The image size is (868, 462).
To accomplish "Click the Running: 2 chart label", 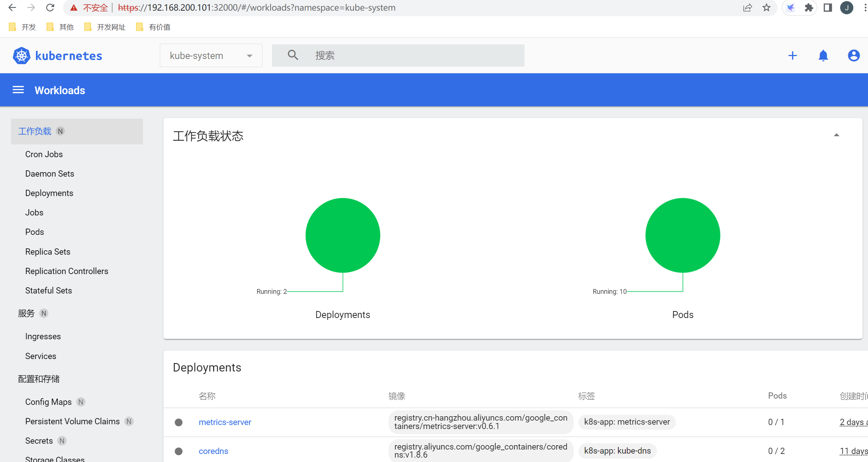I will point(272,292).
